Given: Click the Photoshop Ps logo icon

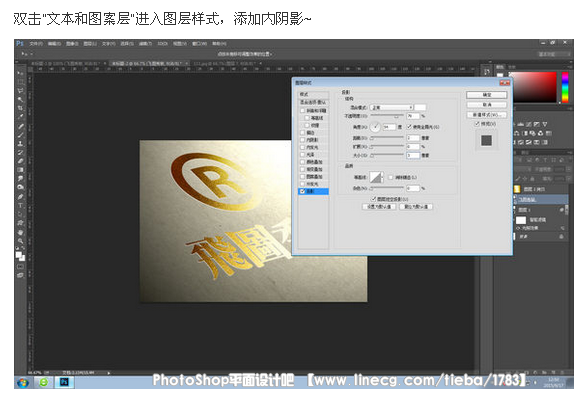Looking at the screenshot, I should [x=20, y=43].
